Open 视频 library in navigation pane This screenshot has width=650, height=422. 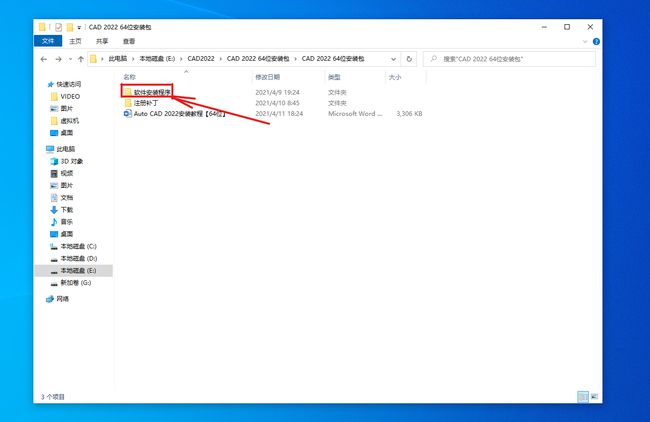[x=62, y=173]
